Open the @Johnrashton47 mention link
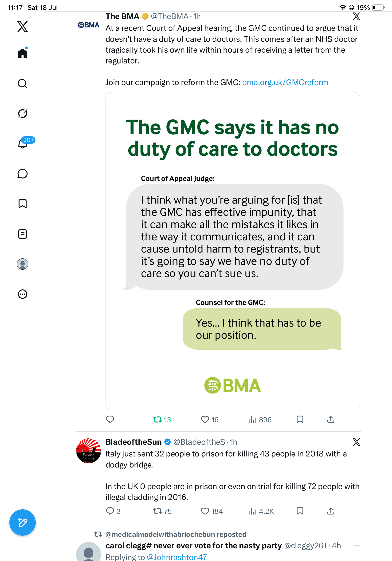This screenshot has height=561, width=392. coord(177,557)
